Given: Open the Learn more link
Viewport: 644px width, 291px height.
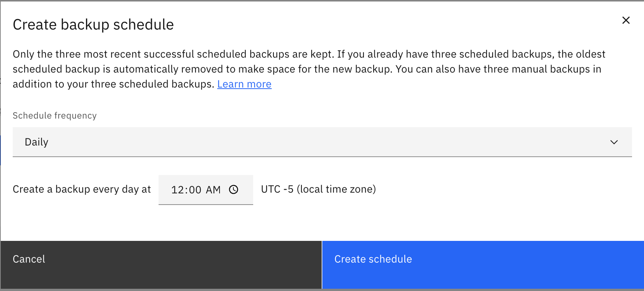Looking at the screenshot, I should pyautogui.click(x=244, y=84).
